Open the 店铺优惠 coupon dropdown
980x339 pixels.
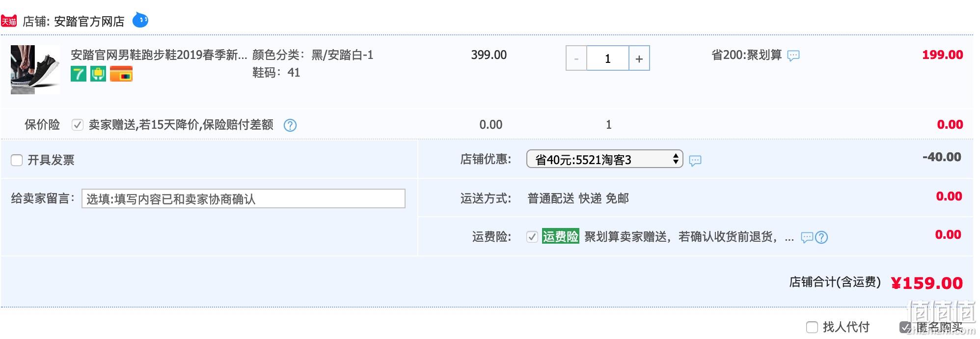pyautogui.click(x=605, y=159)
